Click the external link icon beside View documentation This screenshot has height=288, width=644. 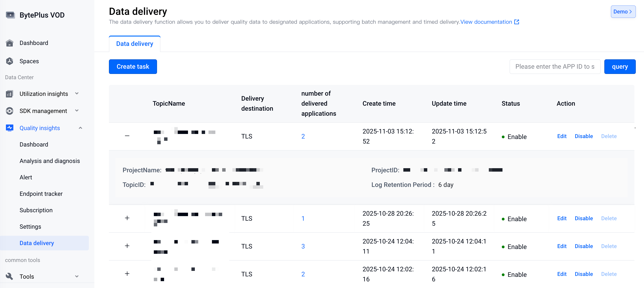pos(517,22)
